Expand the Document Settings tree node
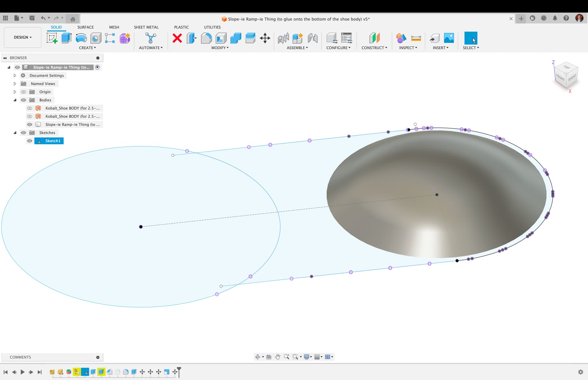This screenshot has width=588, height=380. tap(15, 75)
